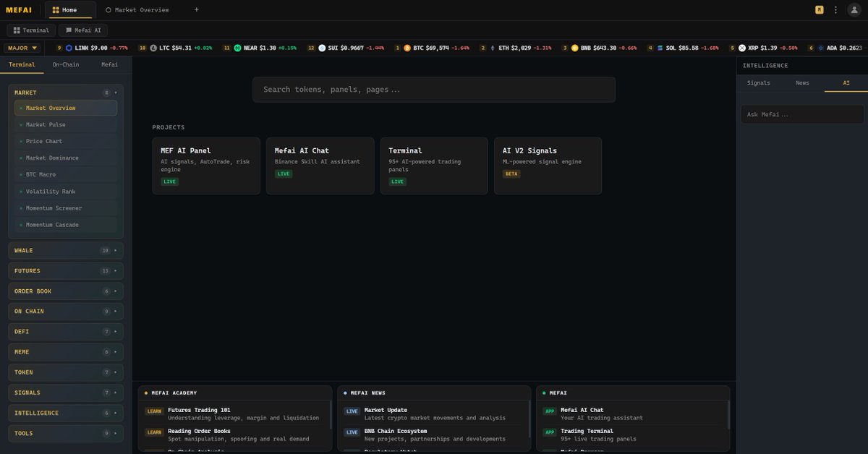Click the Mefai Academy list scrollbar

(x=331, y=416)
